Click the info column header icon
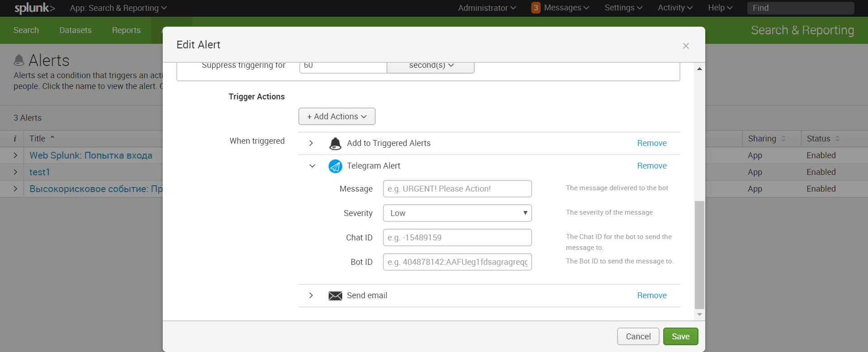The width and height of the screenshot is (868, 352). pos(15,139)
